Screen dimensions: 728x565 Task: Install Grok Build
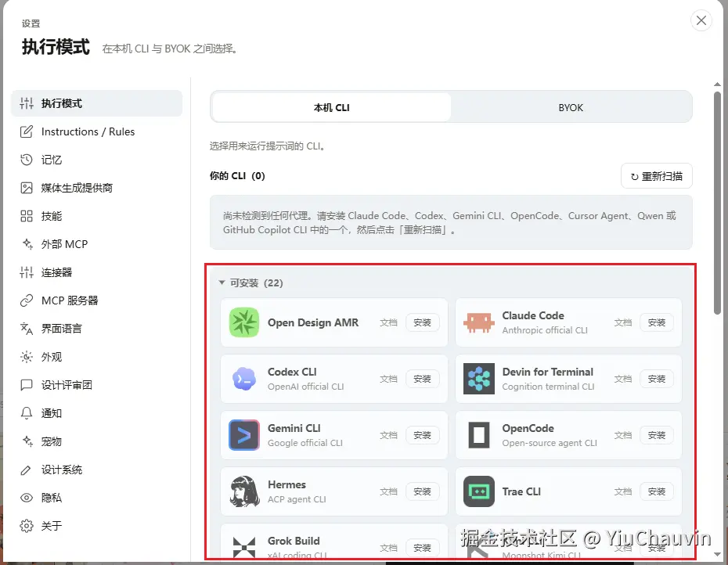pyautogui.click(x=422, y=548)
